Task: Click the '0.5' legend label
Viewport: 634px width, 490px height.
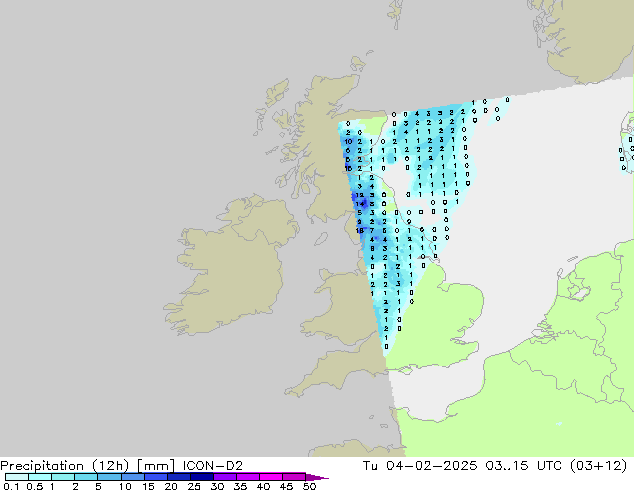Action: pos(35,486)
